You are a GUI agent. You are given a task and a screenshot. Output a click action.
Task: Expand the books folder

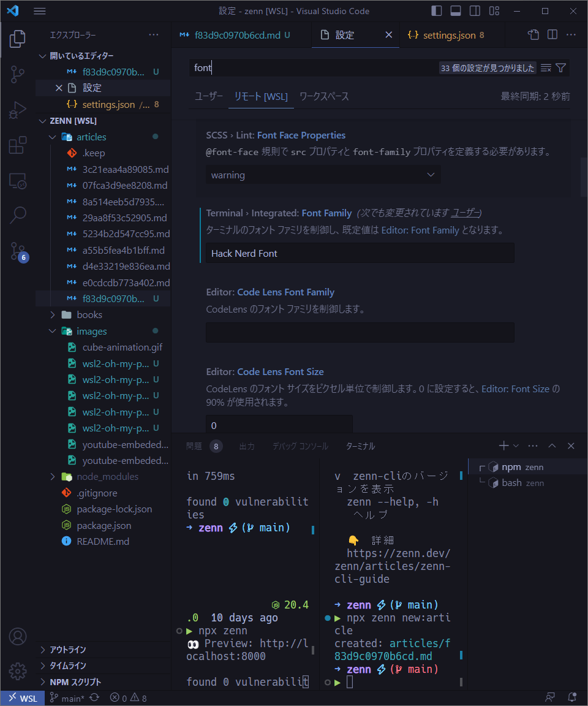pyautogui.click(x=89, y=315)
